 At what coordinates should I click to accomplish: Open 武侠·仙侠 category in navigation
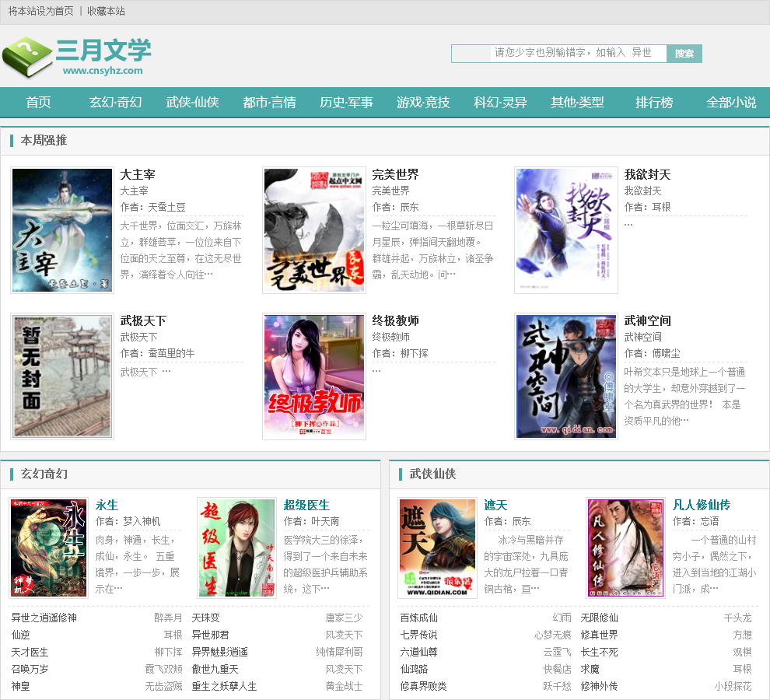coord(193,102)
